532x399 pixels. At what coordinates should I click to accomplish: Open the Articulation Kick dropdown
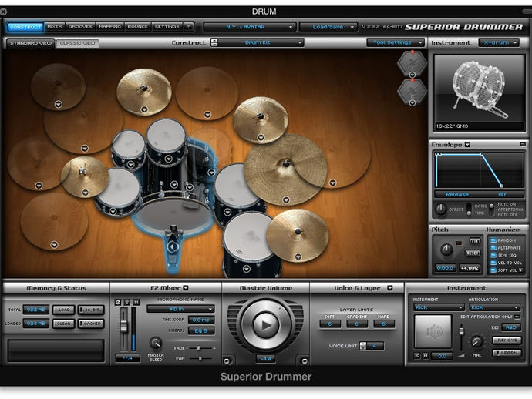[x=495, y=307]
